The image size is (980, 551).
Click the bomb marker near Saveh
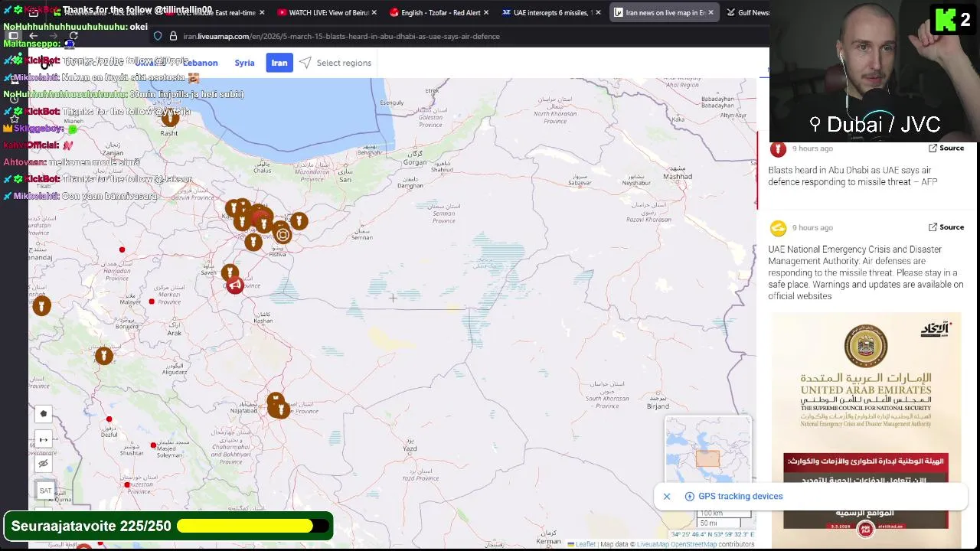[229, 272]
